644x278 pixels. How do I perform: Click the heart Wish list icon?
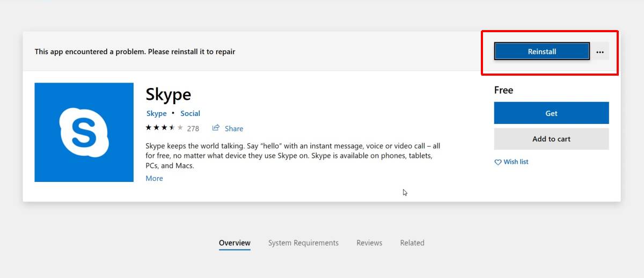point(498,162)
